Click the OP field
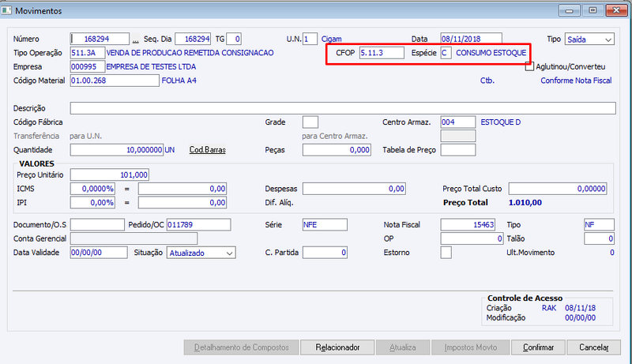This screenshot has height=364, width=632. coord(472,238)
